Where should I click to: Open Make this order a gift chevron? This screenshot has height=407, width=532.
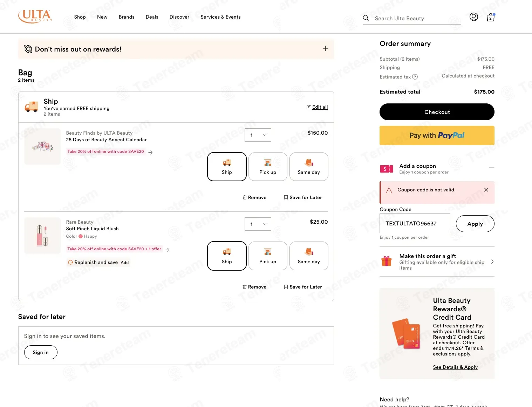[x=492, y=262]
